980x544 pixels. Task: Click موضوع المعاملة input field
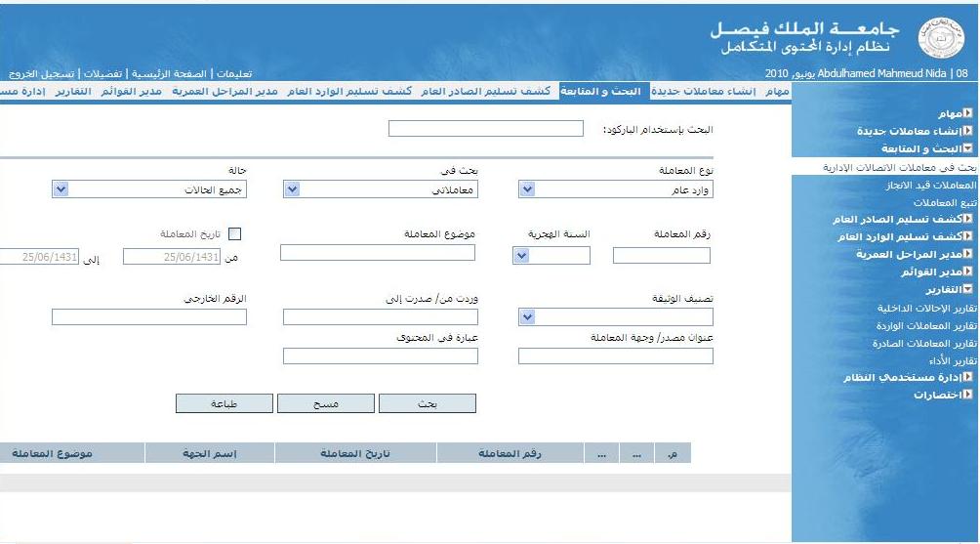click(x=378, y=253)
